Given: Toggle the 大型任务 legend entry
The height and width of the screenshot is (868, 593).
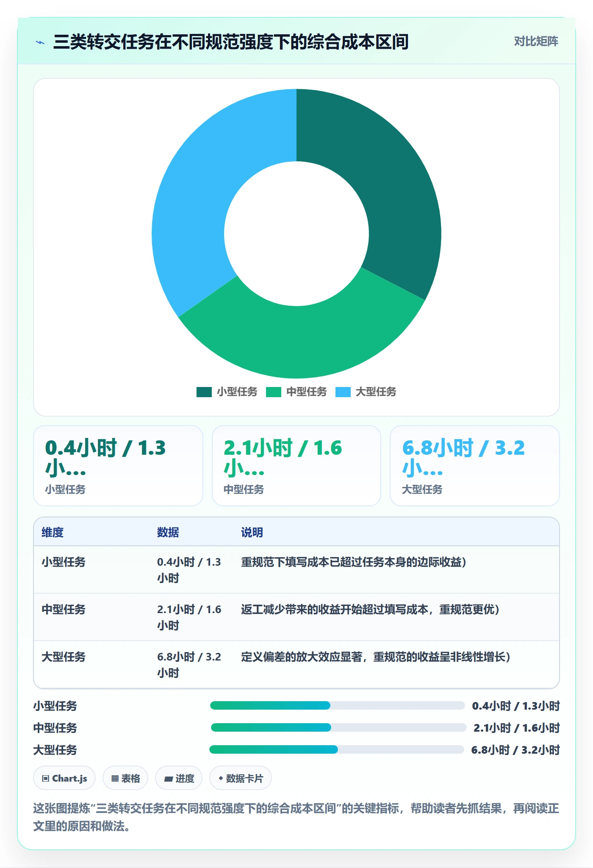Looking at the screenshot, I should click(366, 392).
